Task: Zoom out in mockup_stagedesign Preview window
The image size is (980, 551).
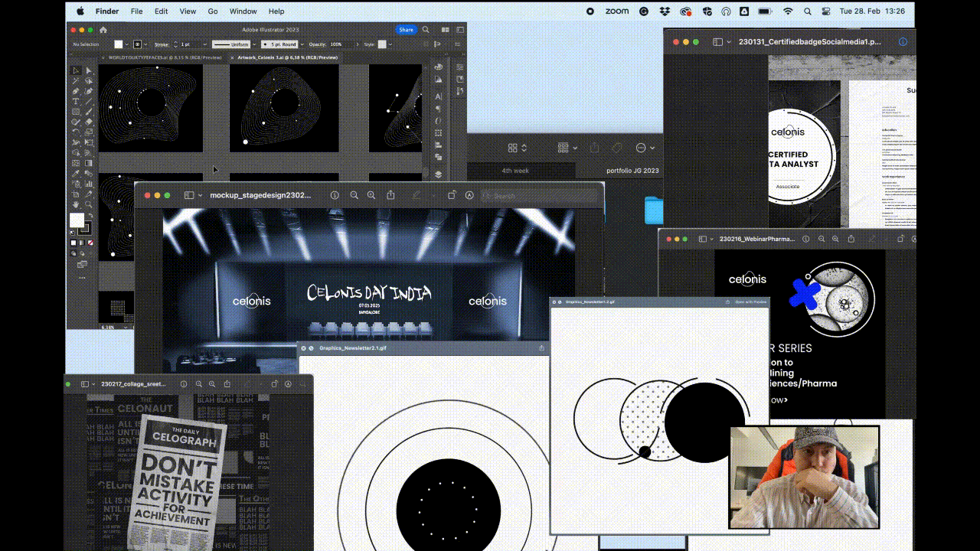Action: (x=354, y=195)
